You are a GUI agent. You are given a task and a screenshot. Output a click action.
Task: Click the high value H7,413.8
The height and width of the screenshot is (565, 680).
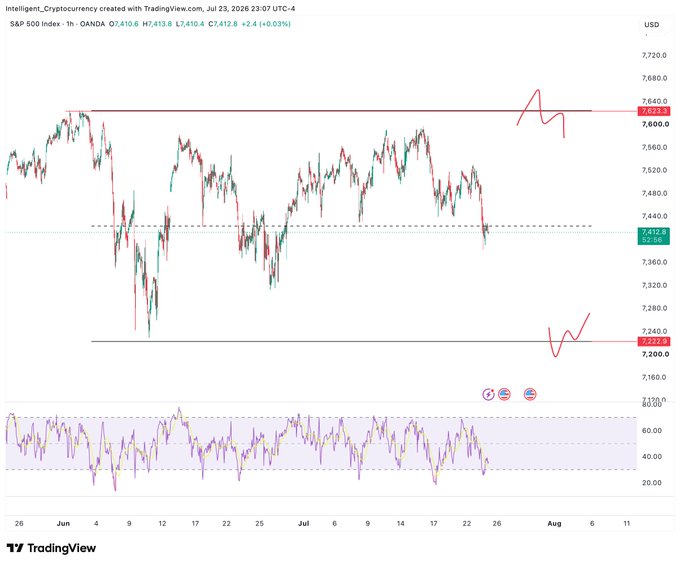[x=157, y=24]
